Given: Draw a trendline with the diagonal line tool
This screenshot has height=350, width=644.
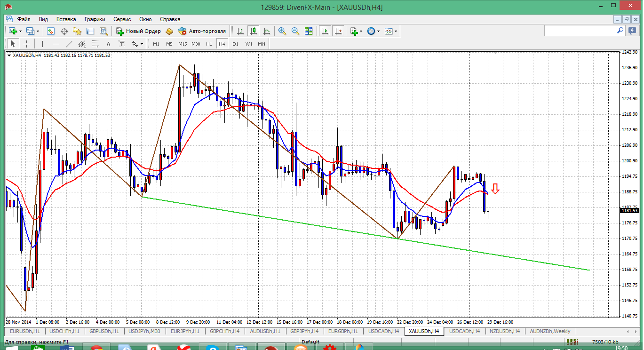Looking at the screenshot, I should click(x=69, y=44).
